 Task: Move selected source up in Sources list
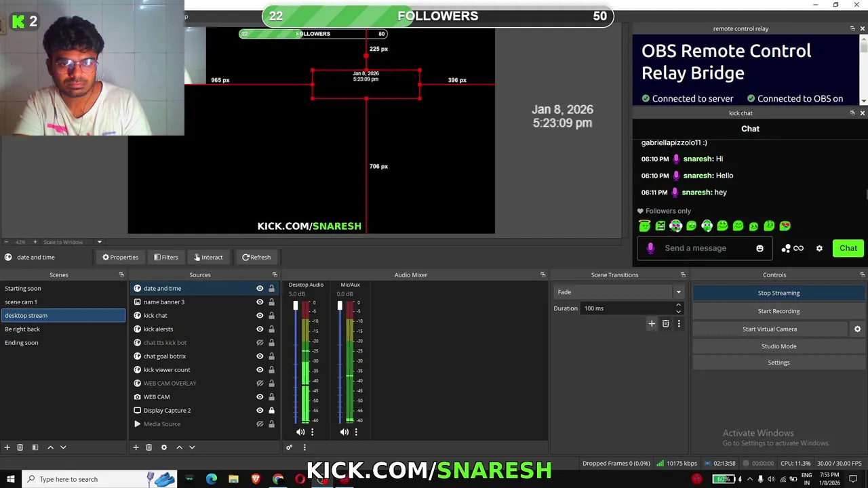click(x=179, y=447)
